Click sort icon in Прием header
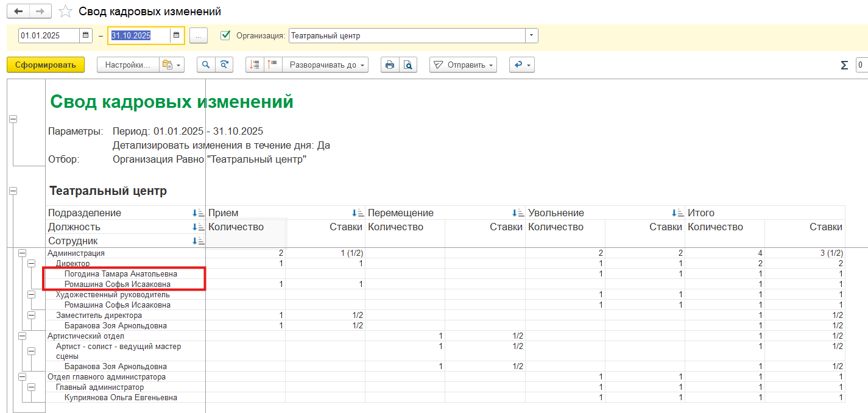868x413 pixels. pos(358,213)
